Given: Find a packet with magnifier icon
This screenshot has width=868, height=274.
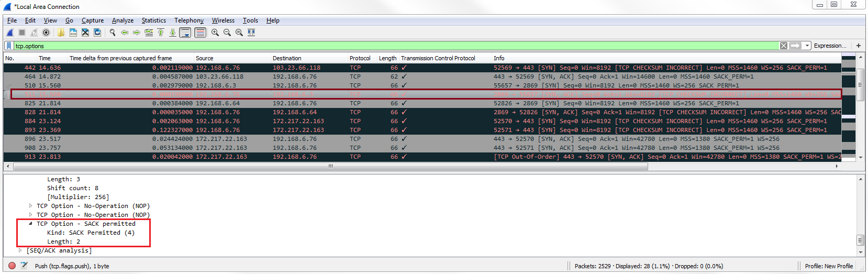Looking at the screenshot, I should point(113,32).
